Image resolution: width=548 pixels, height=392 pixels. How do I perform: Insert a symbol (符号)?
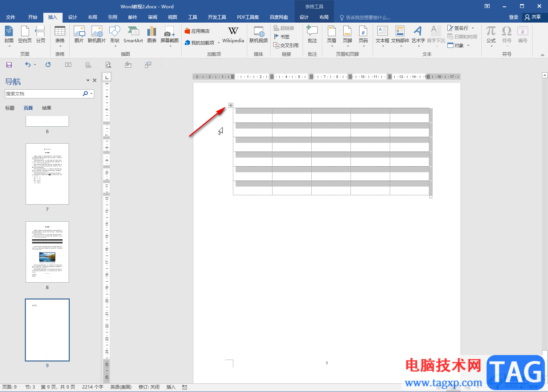pyautogui.click(x=507, y=36)
